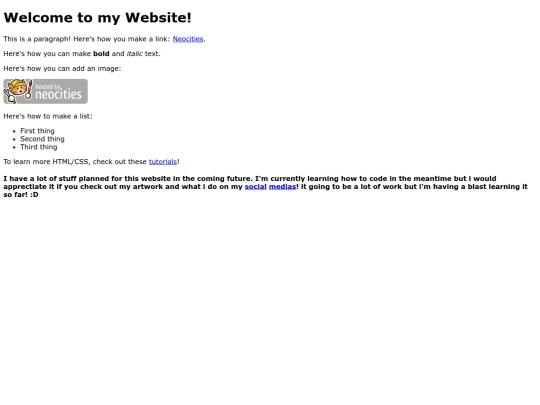Viewport: 540px width, 405px height.
Task: Open the tutorials link
Action: pyautogui.click(x=163, y=162)
